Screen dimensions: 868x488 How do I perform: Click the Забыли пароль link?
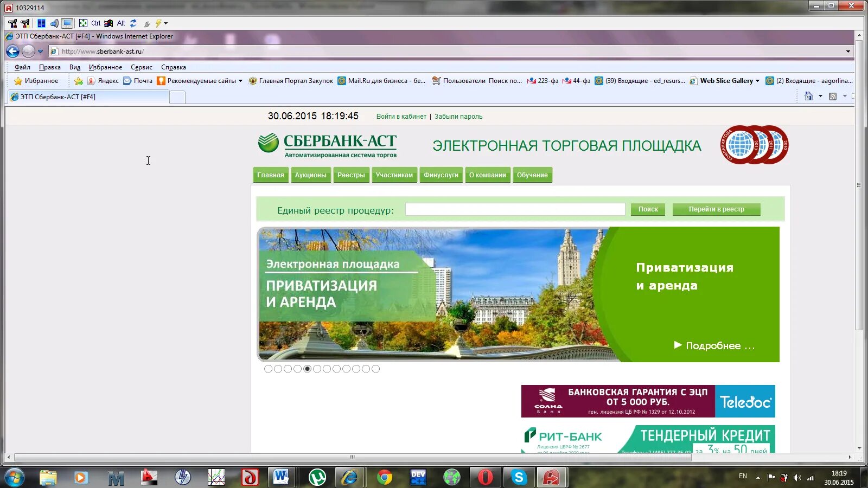coord(458,117)
